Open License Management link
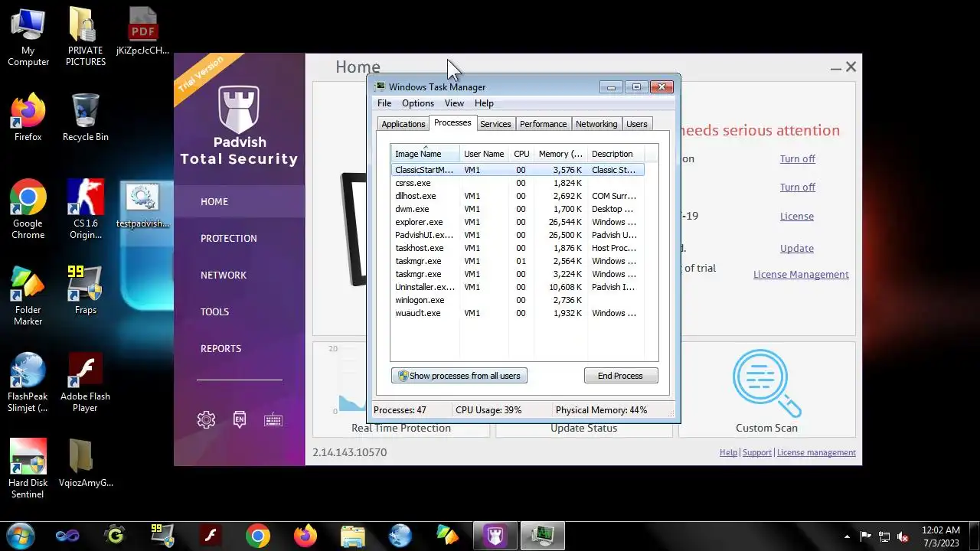This screenshot has height=551, width=980. point(801,274)
